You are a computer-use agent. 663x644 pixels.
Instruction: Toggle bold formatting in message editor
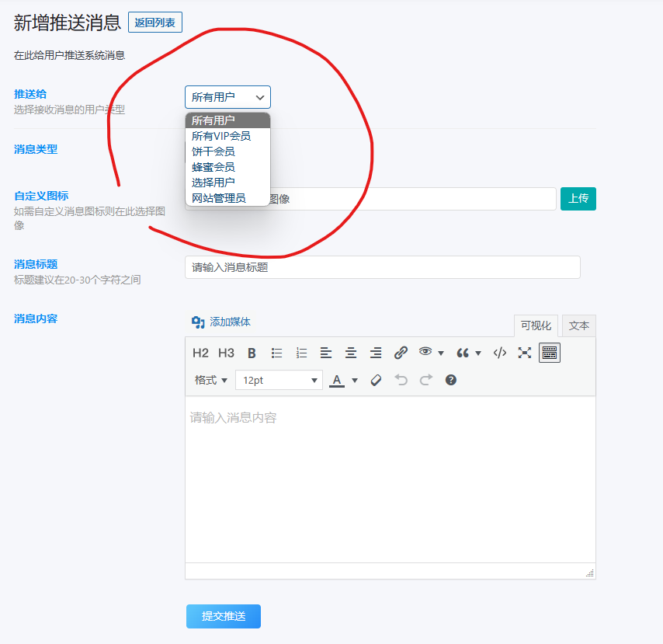pyautogui.click(x=252, y=353)
